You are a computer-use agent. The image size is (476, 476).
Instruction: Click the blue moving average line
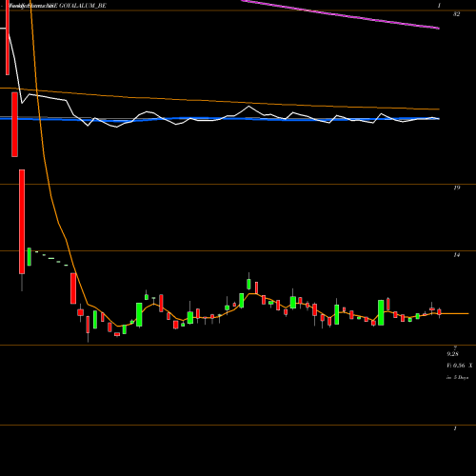(x=220, y=119)
